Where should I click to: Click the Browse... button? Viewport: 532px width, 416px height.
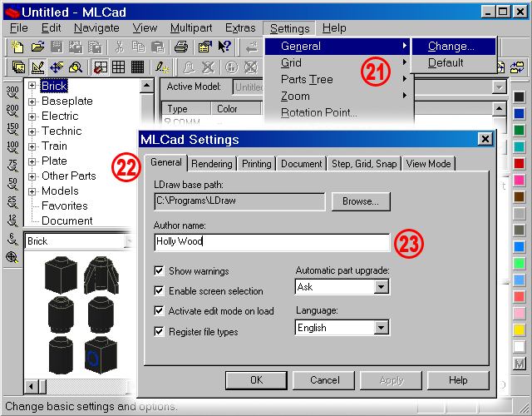361,201
